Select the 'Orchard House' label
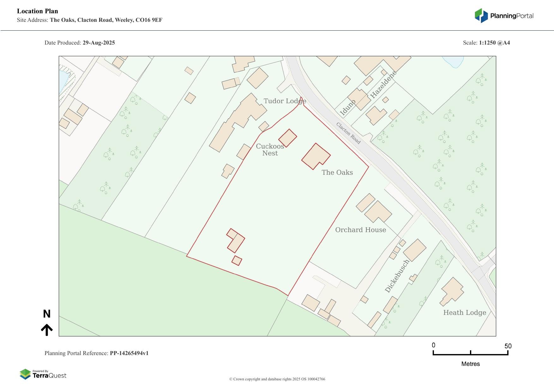 (360, 230)
